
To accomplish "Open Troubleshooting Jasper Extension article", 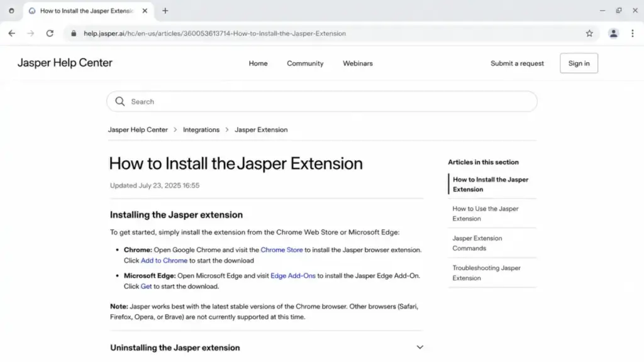I will [x=486, y=273].
